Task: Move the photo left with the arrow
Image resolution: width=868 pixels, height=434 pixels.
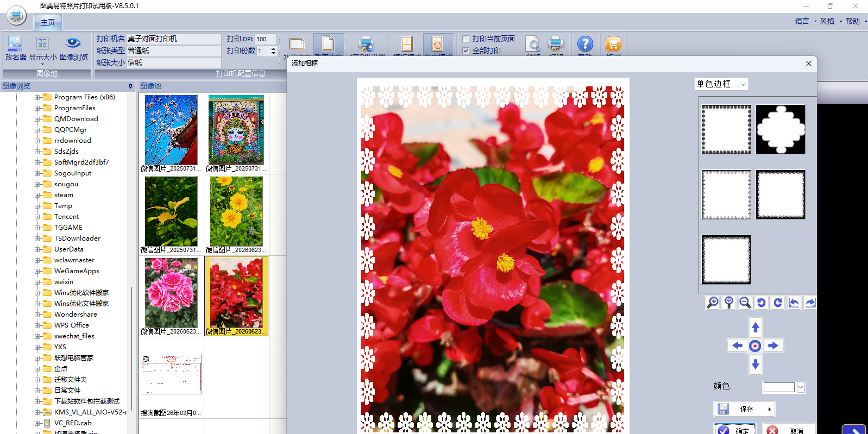Action: coord(737,345)
